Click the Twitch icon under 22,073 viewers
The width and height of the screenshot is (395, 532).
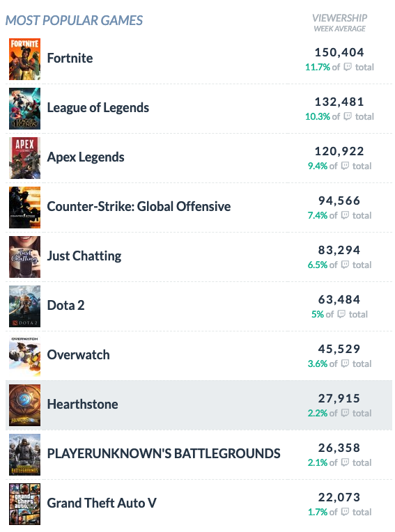click(345, 512)
